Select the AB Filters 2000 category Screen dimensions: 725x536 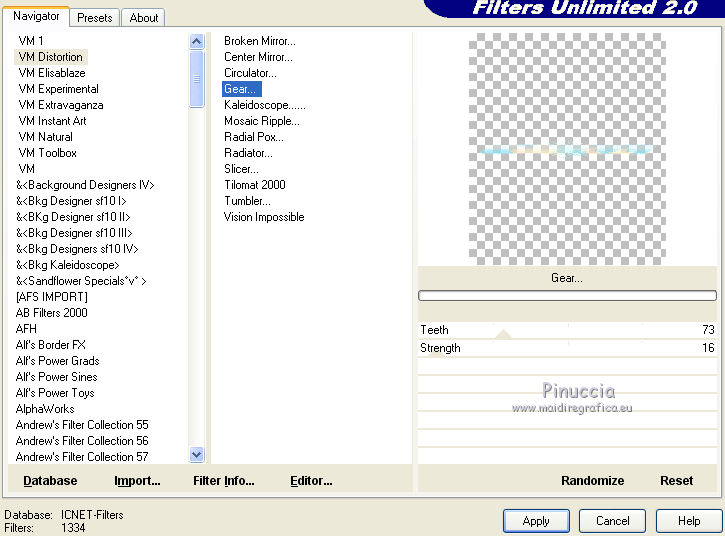tap(51, 313)
